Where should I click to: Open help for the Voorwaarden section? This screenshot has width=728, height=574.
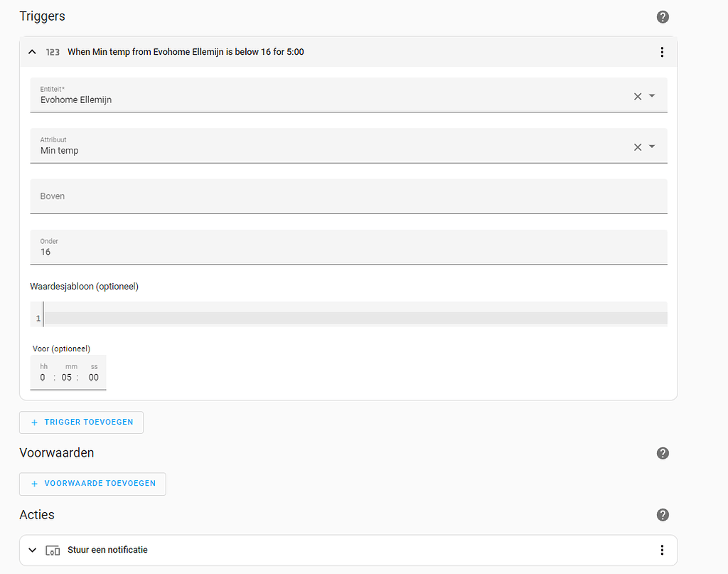663,453
